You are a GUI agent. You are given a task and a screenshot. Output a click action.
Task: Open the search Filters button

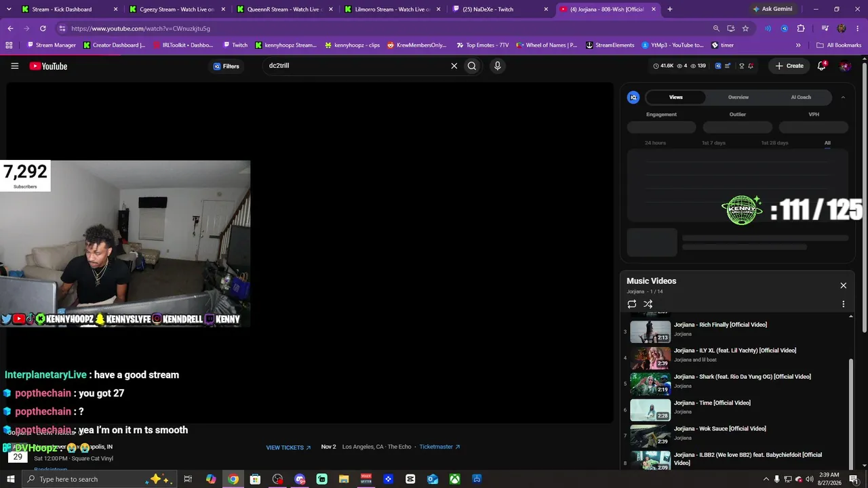click(x=226, y=66)
